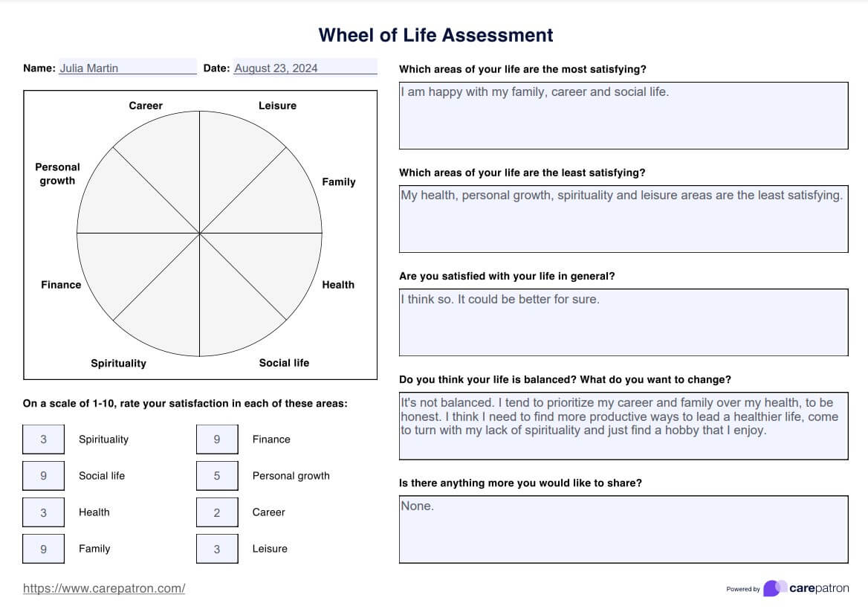Image resolution: width=868 pixels, height=612 pixels.
Task: Click the most satisfying areas answer box
Action: point(624,115)
